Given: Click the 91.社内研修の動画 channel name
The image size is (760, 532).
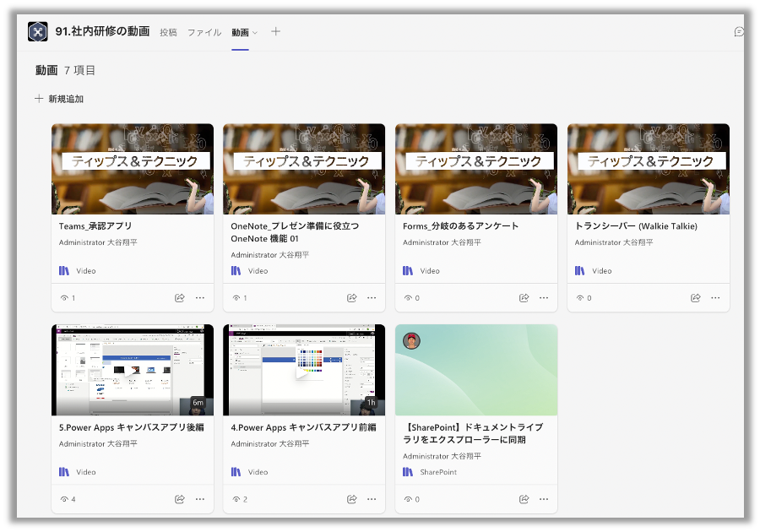Looking at the screenshot, I should point(102,31).
